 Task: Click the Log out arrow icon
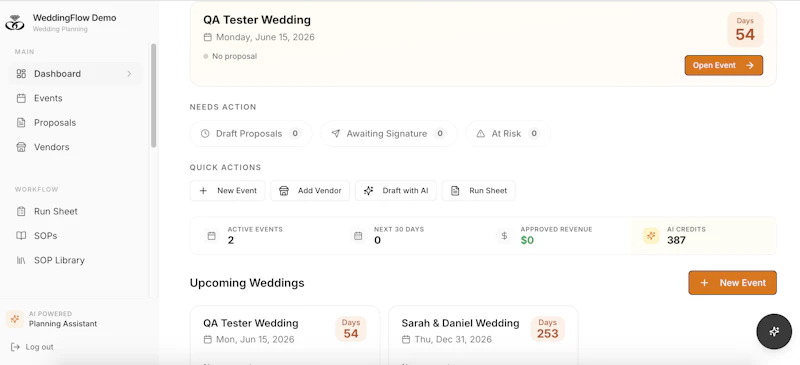pos(15,347)
